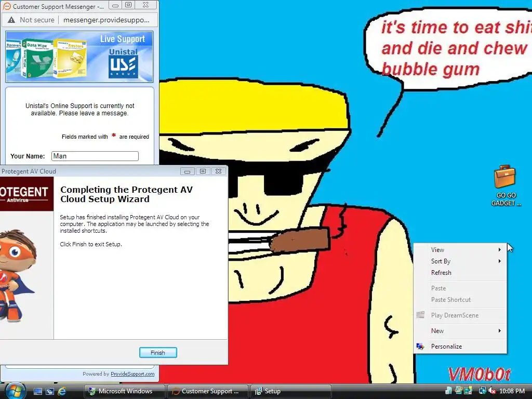532x399 pixels.
Task: Click the taskbar clock showing 10:08 PM
Action: (512, 391)
